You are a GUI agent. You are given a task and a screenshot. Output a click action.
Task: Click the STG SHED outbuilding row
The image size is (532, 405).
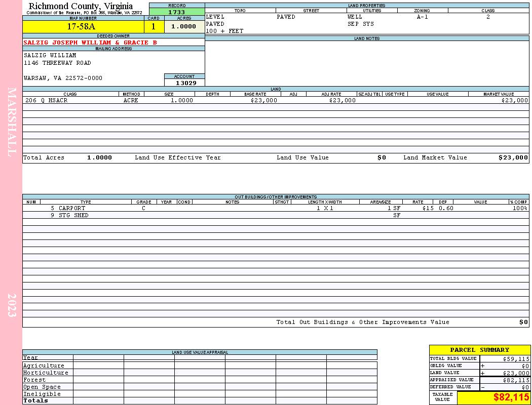[x=276, y=215]
